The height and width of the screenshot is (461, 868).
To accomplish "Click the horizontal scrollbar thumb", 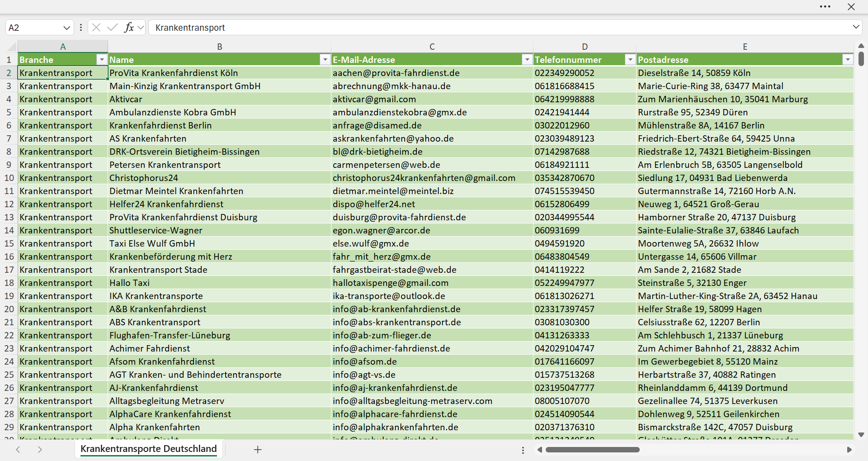I will pos(593,450).
